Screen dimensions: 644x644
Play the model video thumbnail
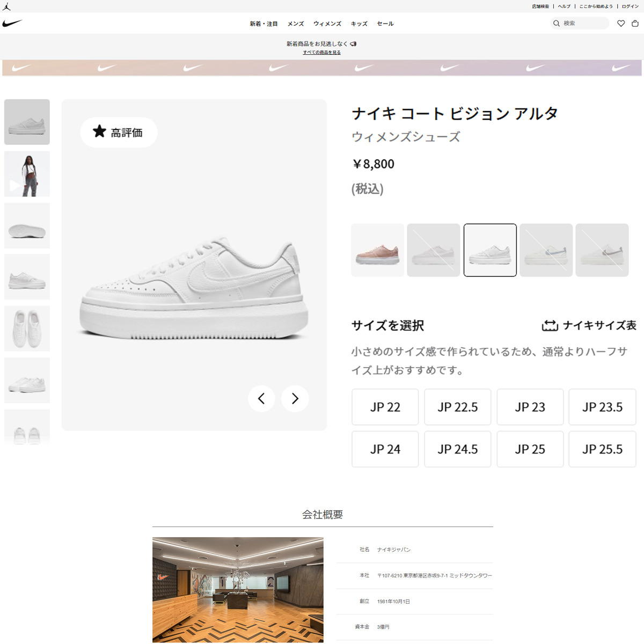pos(27,173)
